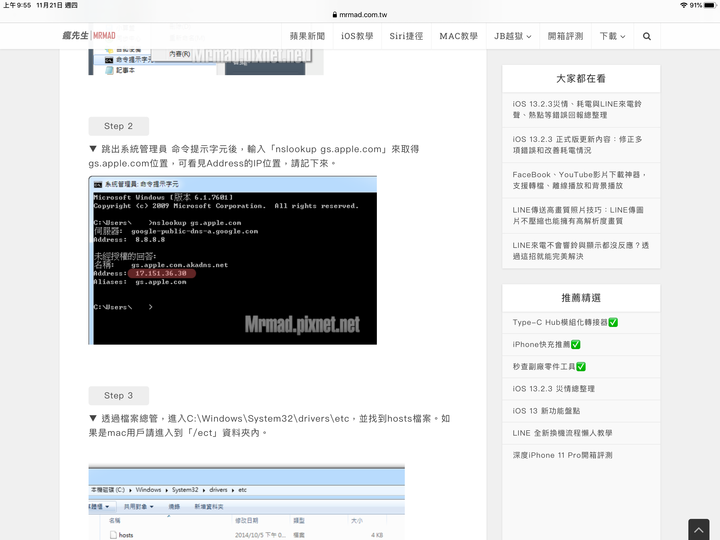Image resolution: width=720 pixels, height=540 pixels.
Task: Select the paragraph mentioning C:\Windows\System32\drivers\etc
Action: (270, 426)
